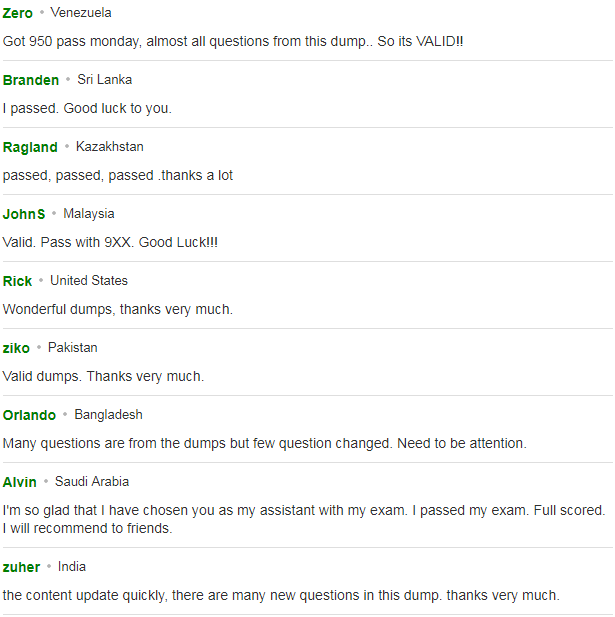Click the Sri Lanka country label

click(104, 79)
